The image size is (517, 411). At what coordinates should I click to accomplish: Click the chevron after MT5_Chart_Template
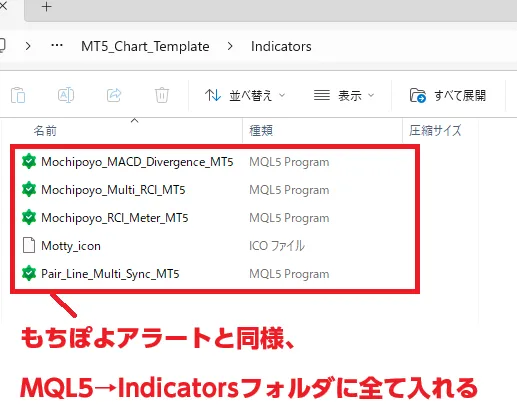pyautogui.click(x=230, y=46)
